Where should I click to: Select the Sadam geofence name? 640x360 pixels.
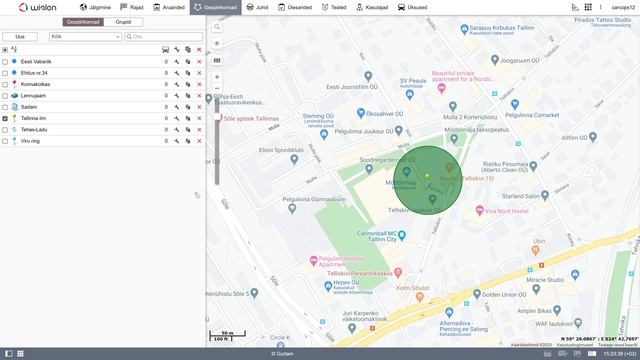tap(29, 107)
